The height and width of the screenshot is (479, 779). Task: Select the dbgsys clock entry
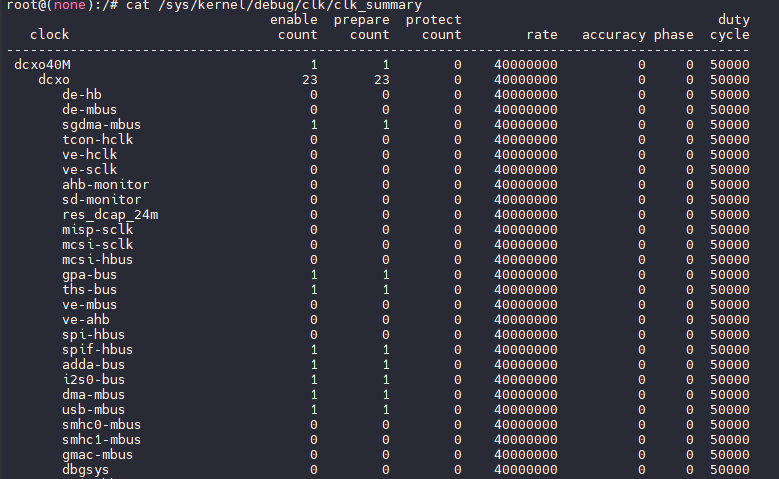(85, 470)
